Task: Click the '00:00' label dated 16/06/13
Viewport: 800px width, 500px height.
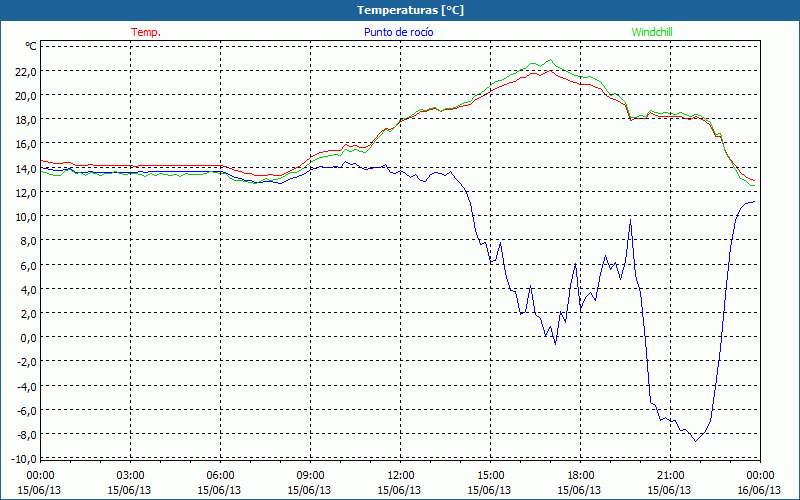Action: click(x=760, y=476)
